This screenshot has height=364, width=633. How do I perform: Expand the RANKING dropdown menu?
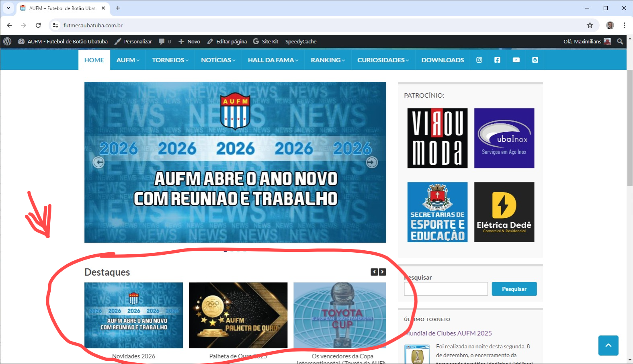tap(328, 60)
